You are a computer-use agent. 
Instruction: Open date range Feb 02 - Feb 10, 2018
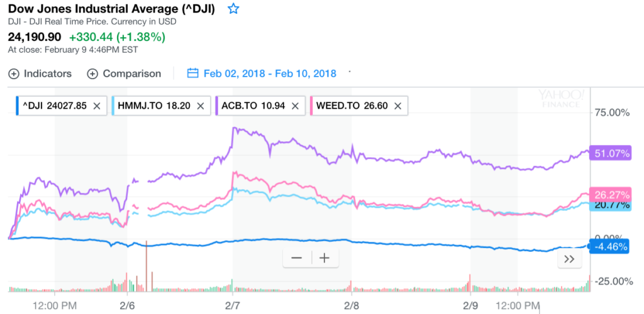tap(269, 73)
